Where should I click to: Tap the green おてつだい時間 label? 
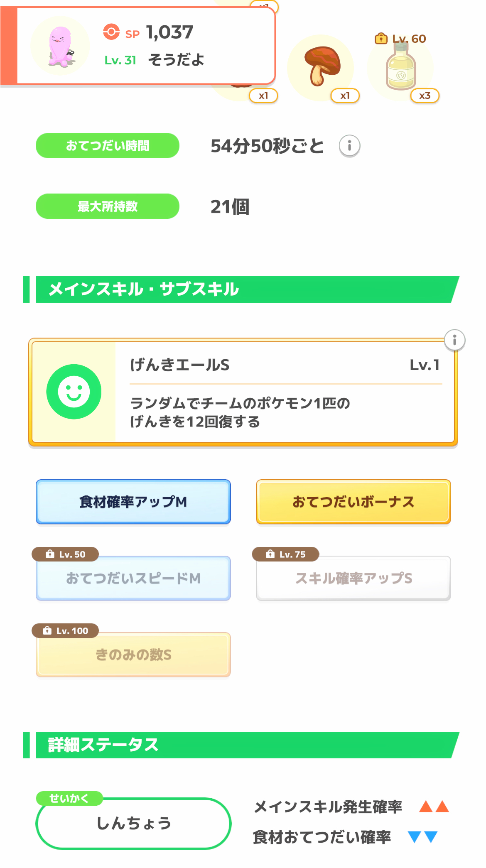click(x=108, y=146)
